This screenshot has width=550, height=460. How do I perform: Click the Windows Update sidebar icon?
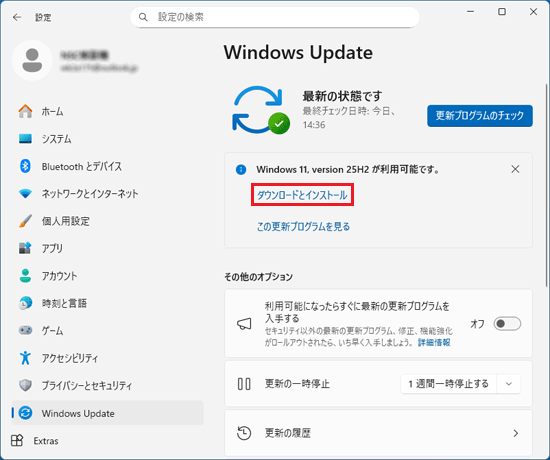click(25, 413)
